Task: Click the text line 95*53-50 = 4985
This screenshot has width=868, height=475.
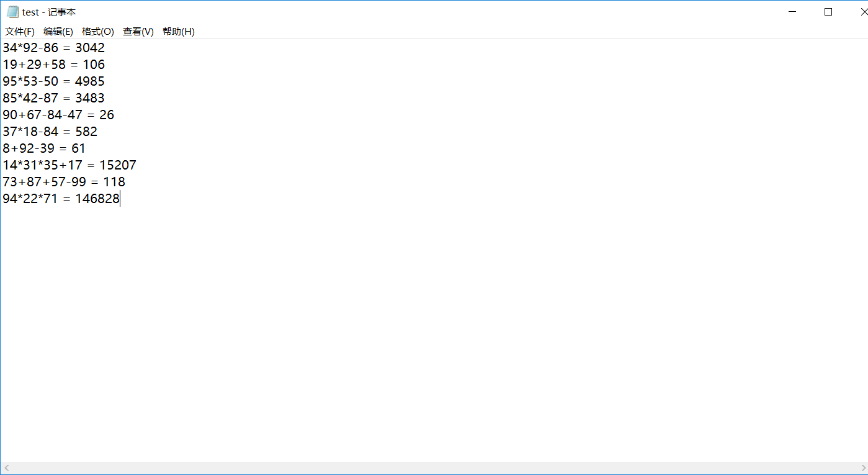Action: [53, 81]
